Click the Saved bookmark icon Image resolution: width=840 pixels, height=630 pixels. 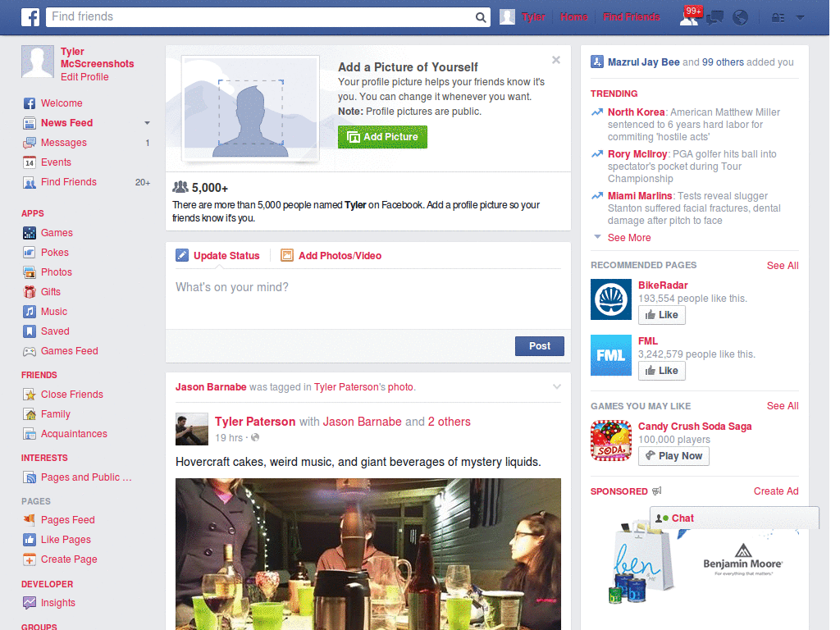pos(30,331)
